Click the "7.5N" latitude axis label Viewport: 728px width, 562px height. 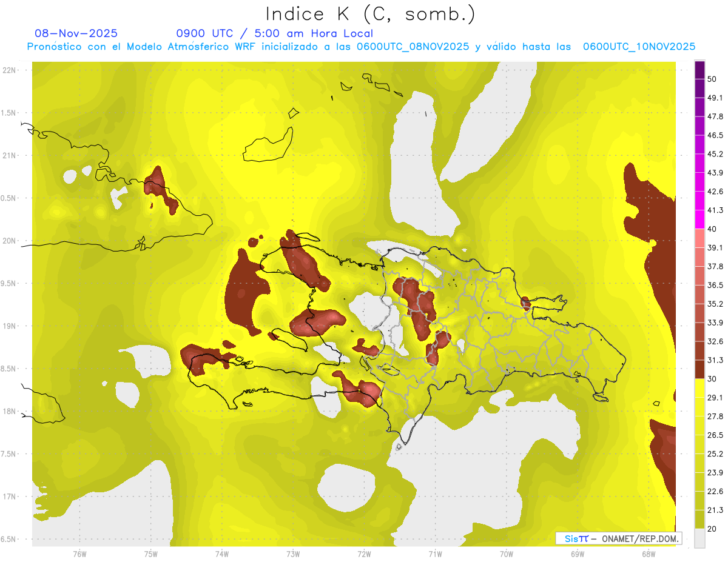pos(8,454)
